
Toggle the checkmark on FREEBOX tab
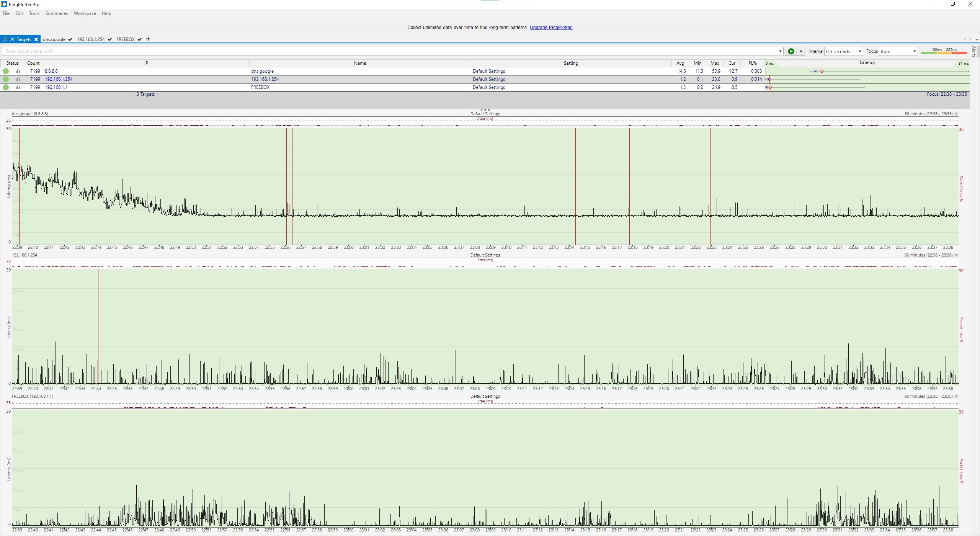(140, 39)
